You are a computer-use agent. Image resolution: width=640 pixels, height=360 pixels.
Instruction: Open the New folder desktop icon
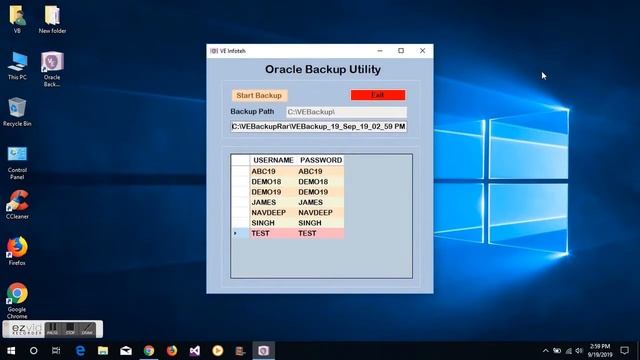click(52, 18)
